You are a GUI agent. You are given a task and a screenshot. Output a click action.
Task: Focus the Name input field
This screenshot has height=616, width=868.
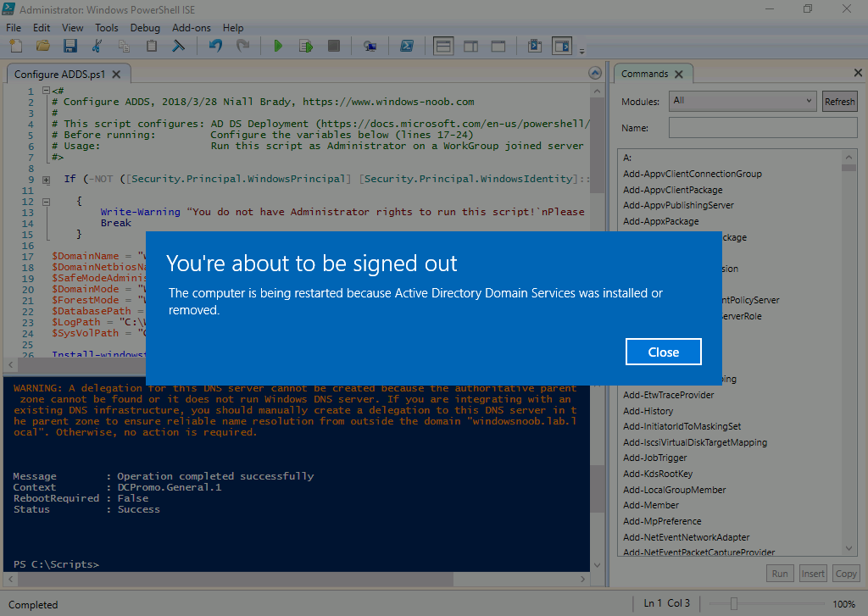pyautogui.click(x=763, y=128)
